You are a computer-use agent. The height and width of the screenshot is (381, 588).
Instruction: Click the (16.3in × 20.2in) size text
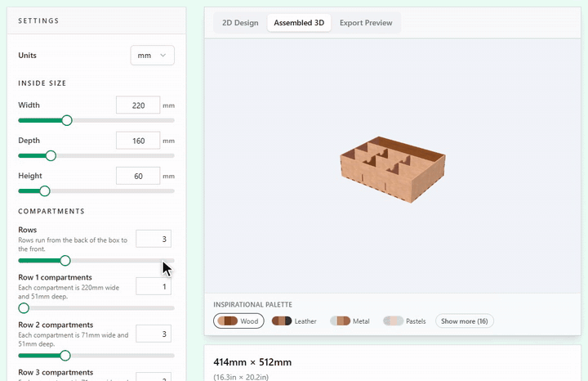[241, 377]
